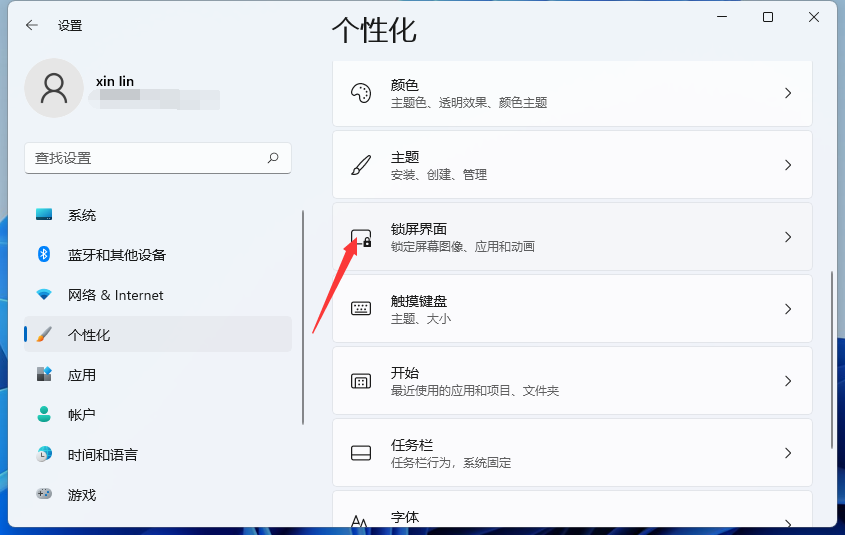Click the 锁屏界面 lock screen icon
Viewport: 845px width, 535px height.
click(x=361, y=237)
